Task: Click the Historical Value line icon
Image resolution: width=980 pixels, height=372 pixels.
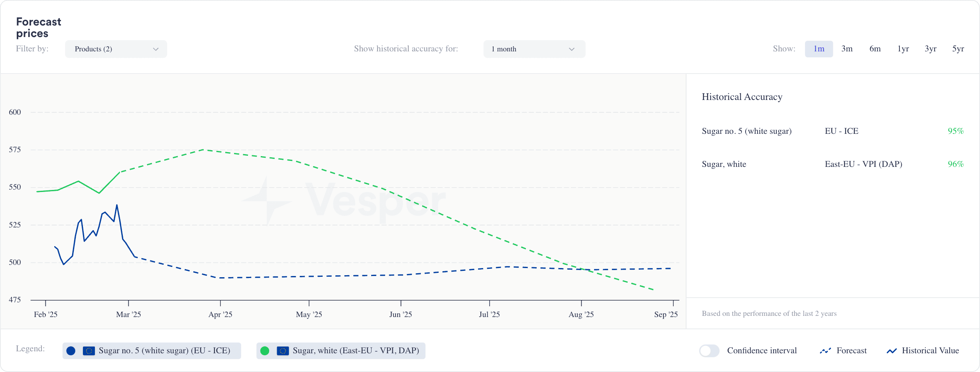Action: (891, 351)
